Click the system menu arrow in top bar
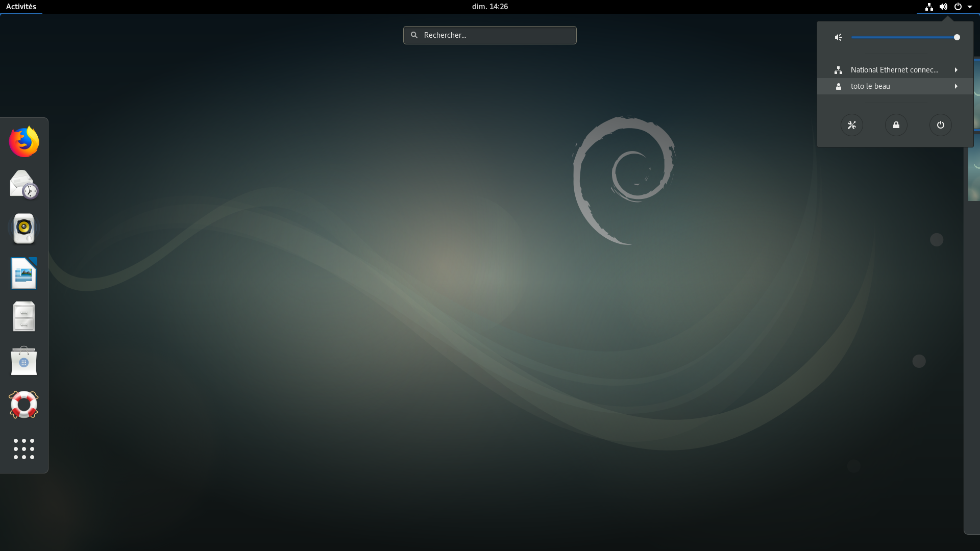 tap(970, 7)
